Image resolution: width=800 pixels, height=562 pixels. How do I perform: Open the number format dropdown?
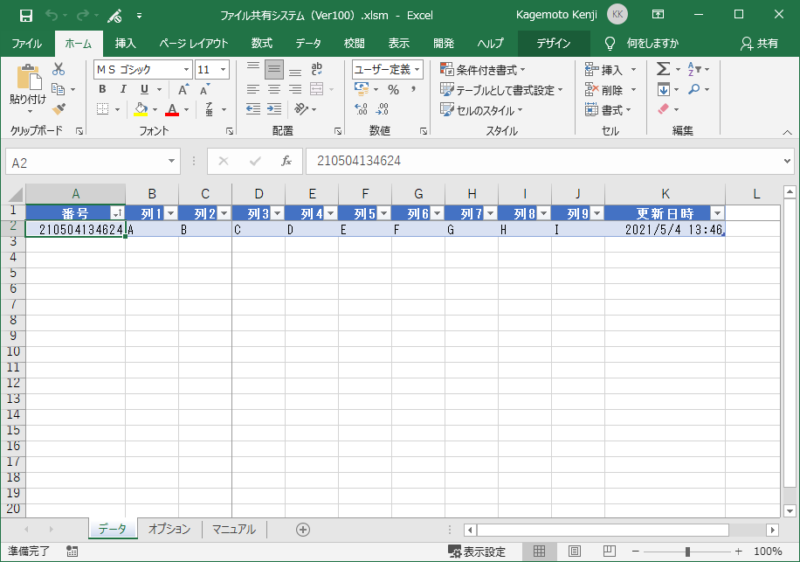coord(417,69)
